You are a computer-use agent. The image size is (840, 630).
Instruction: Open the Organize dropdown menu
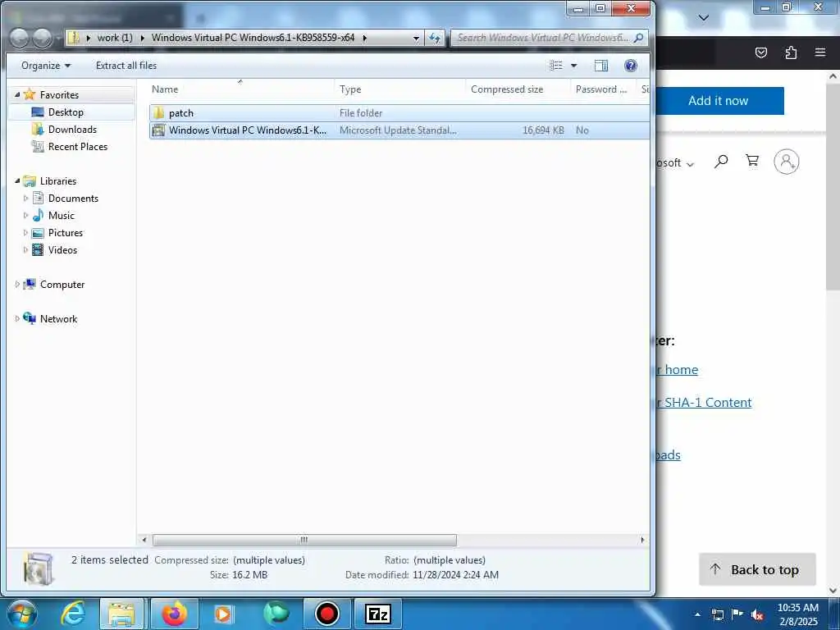[46, 66]
